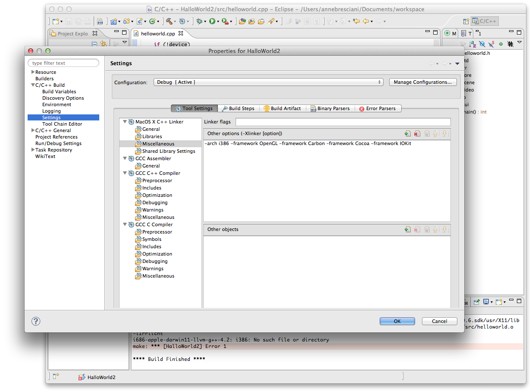Select Preprocessor under GCC C++ Compiler
Viewport: 532px width, 392px height.
point(157,180)
